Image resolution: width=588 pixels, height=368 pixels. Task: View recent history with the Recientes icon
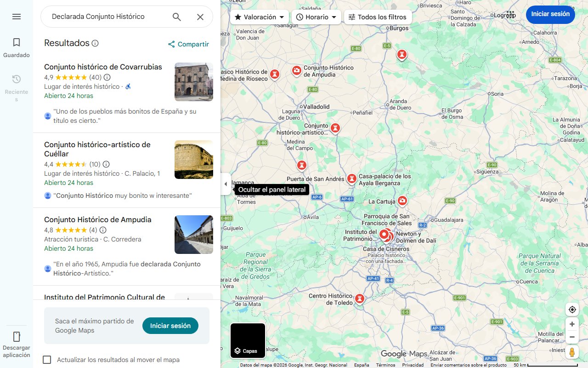coord(17,79)
